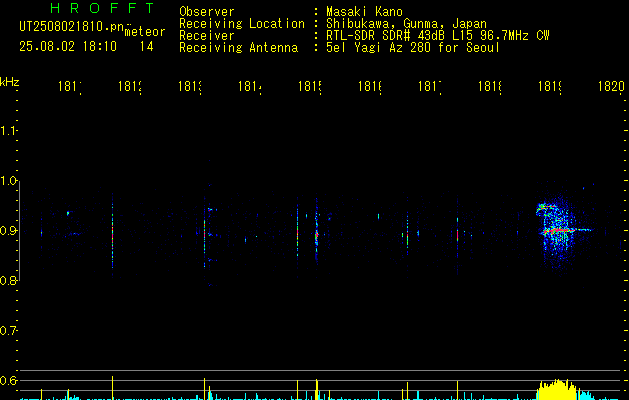Click the 1.0 frequency axis label

point(7,180)
